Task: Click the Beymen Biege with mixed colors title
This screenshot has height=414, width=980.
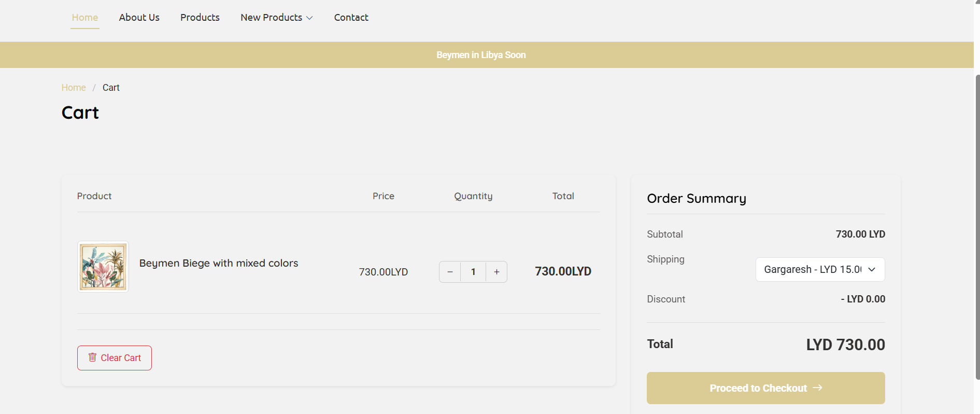Action: pyautogui.click(x=218, y=263)
